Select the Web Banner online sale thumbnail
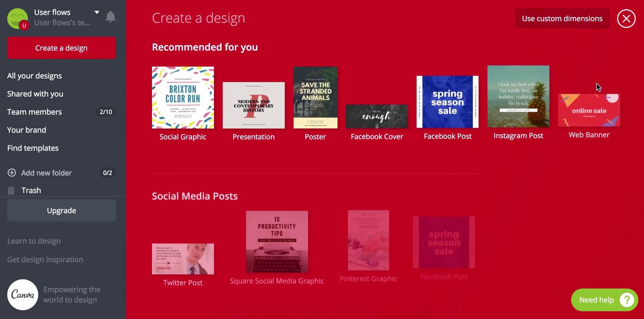644x319 pixels. pyautogui.click(x=589, y=110)
